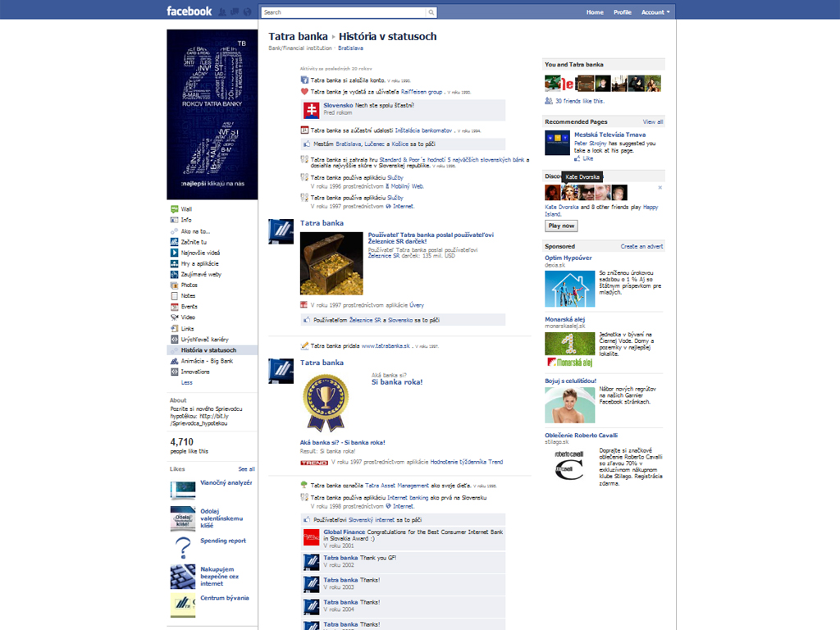Click the Info icon in sidebar
This screenshot has height=630, width=840.
pyautogui.click(x=174, y=220)
